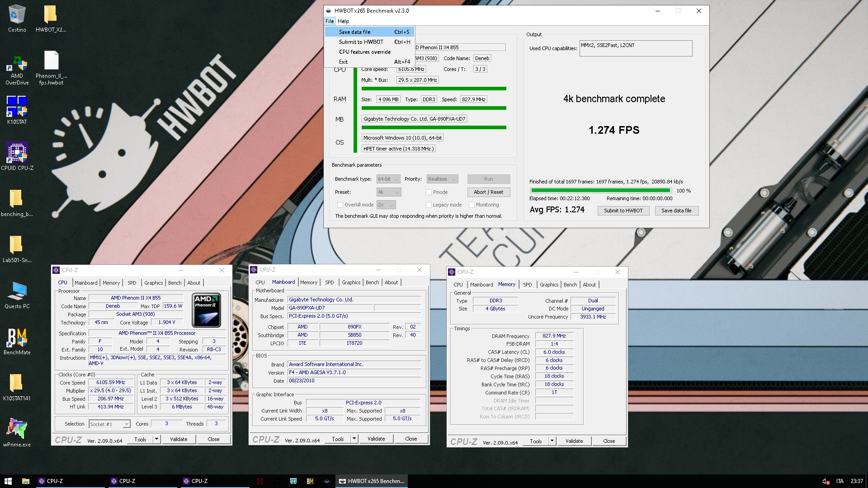Enable the Overkill mode checkbox
The height and width of the screenshot is (488, 868).
340,205
